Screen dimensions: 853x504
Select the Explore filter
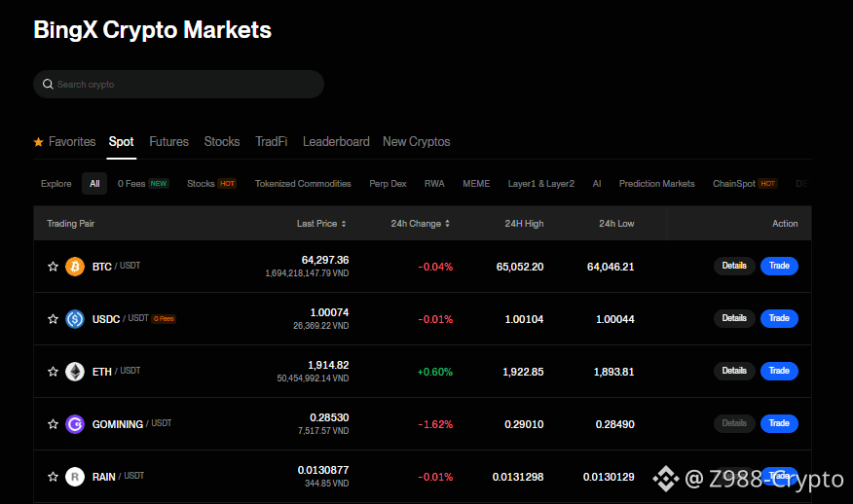coord(56,184)
